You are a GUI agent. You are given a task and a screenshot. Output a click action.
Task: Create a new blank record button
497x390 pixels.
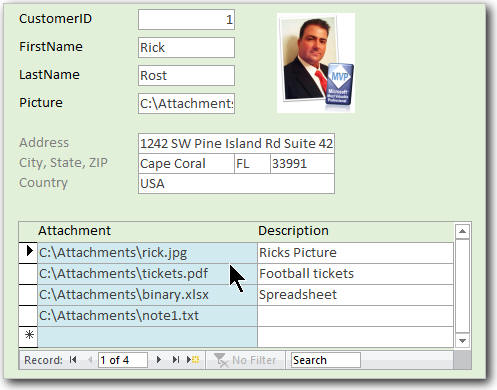(x=193, y=360)
